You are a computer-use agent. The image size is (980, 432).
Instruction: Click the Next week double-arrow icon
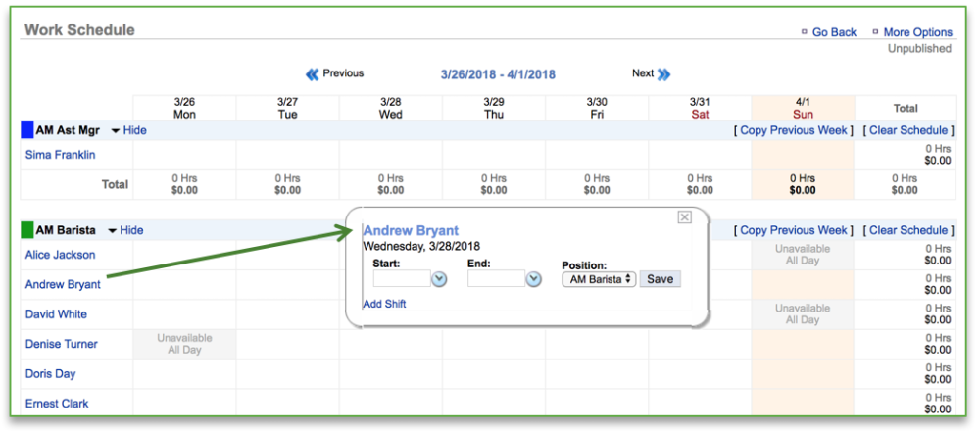(664, 73)
